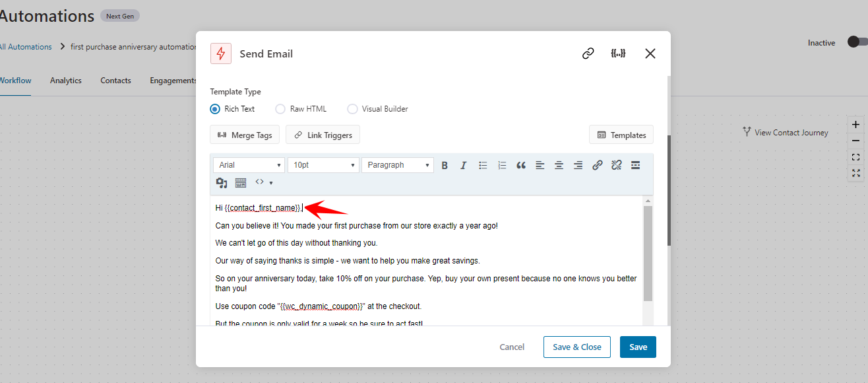Insert a bulleted list
This screenshot has width=868, height=383.
(x=483, y=165)
